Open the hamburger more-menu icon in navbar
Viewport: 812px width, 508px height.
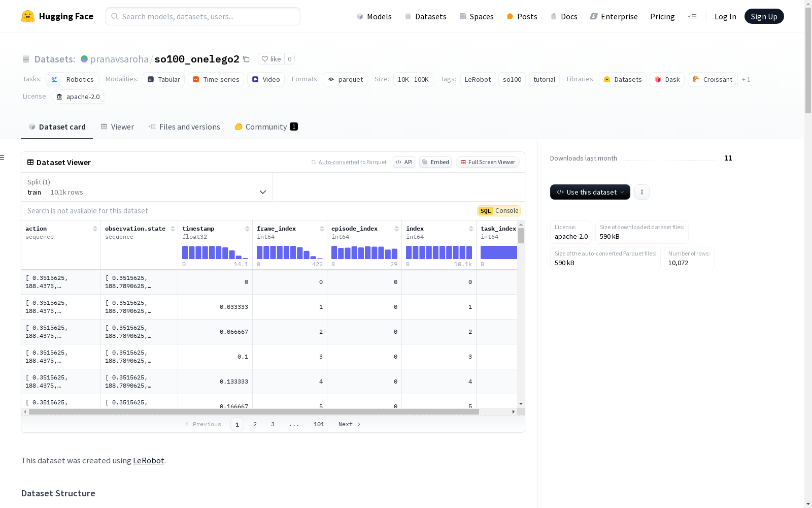(x=692, y=16)
